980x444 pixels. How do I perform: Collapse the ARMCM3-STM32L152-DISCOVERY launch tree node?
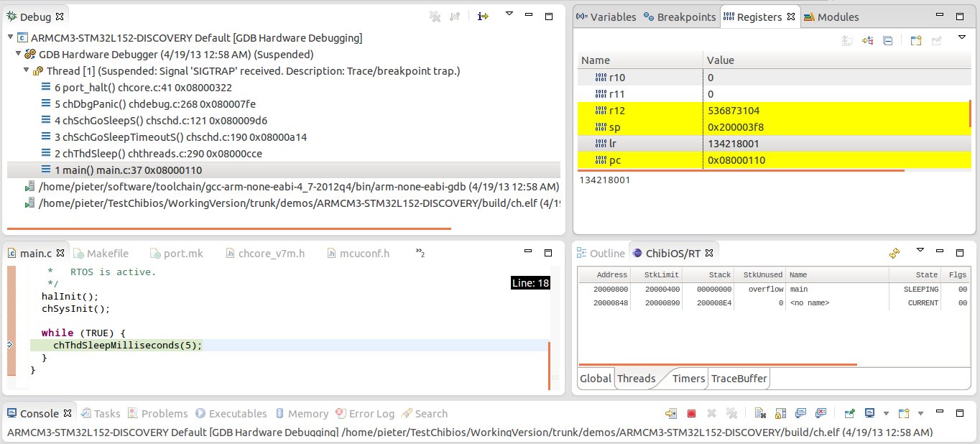coord(11,38)
